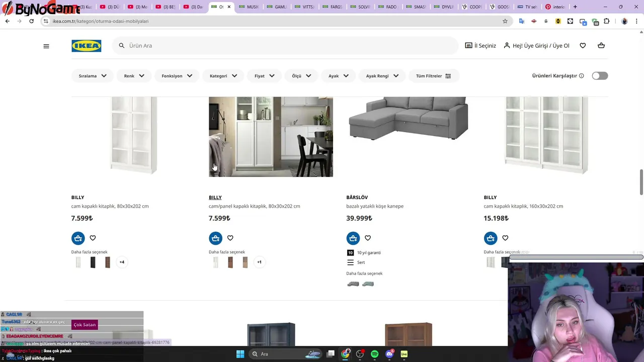This screenshot has width=644, height=362.
Task: Add BILLY cam/panel kapaklı kitaplık to cart
Action: click(x=215, y=238)
